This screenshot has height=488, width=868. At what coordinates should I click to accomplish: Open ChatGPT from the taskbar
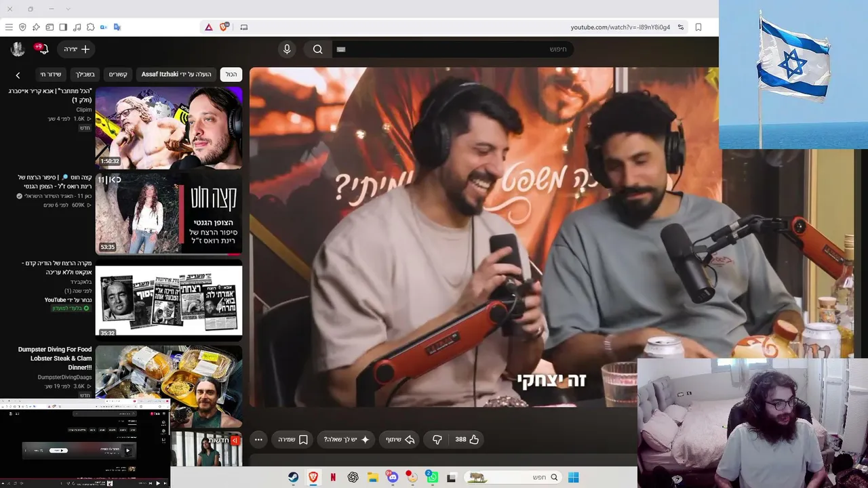pos(353,477)
